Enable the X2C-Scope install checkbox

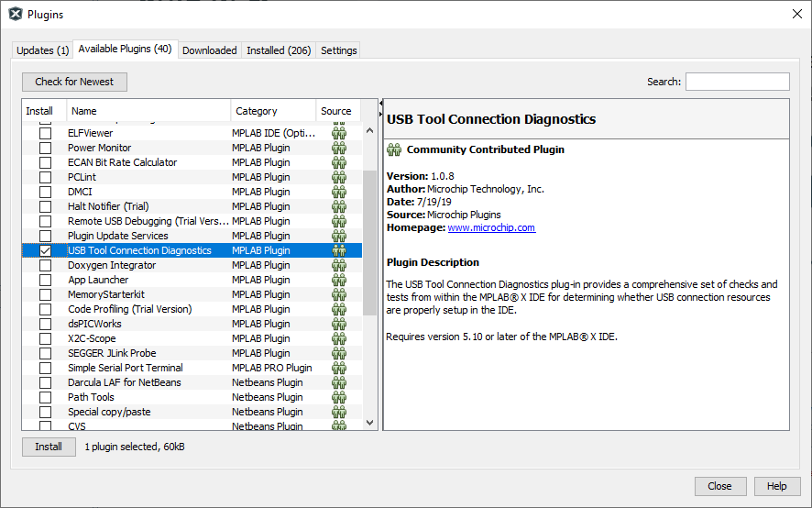click(45, 338)
